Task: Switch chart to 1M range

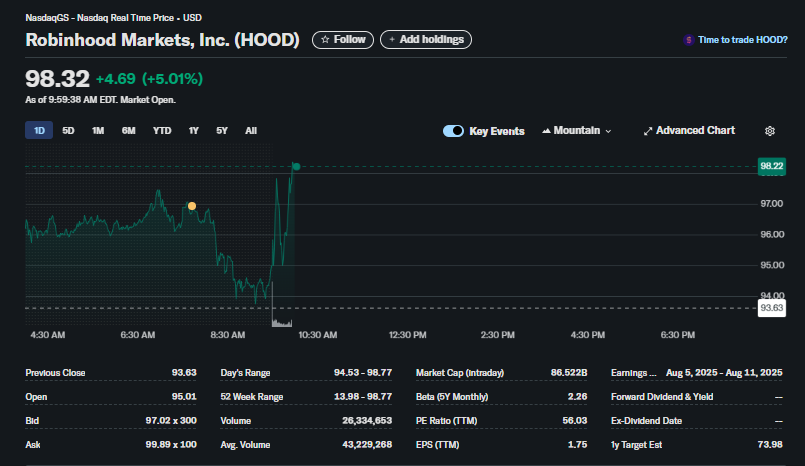Action: (x=98, y=131)
